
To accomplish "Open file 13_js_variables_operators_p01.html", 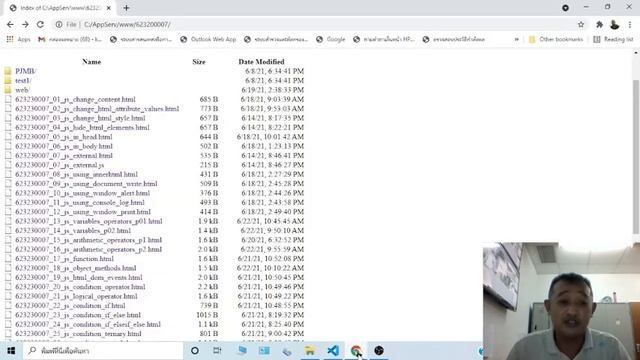I will point(89,221).
